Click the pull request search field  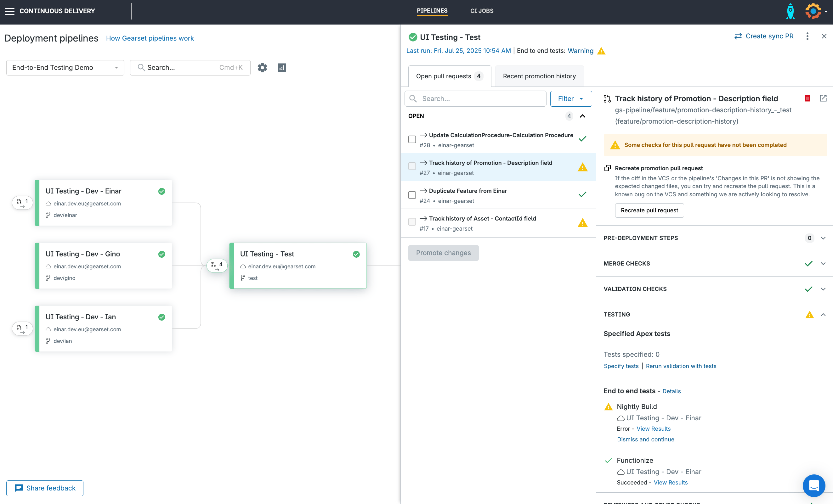pyautogui.click(x=475, y=99)
